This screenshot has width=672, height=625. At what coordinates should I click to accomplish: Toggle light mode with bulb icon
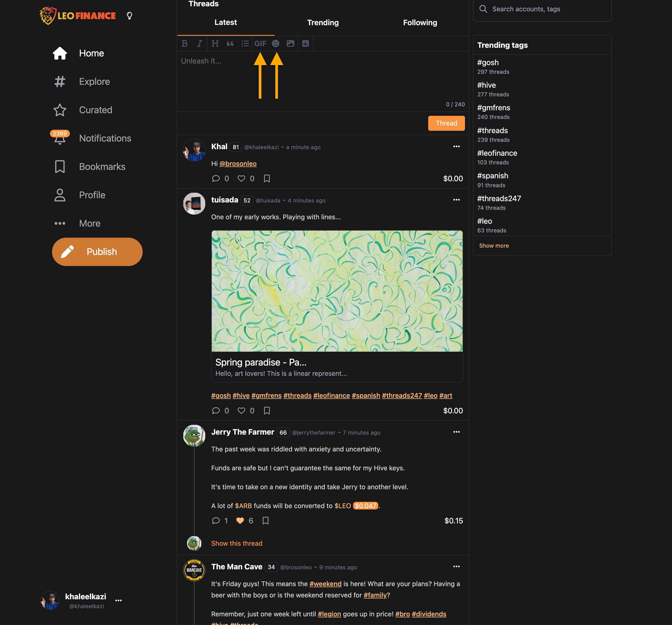click(x=130, y=15)
